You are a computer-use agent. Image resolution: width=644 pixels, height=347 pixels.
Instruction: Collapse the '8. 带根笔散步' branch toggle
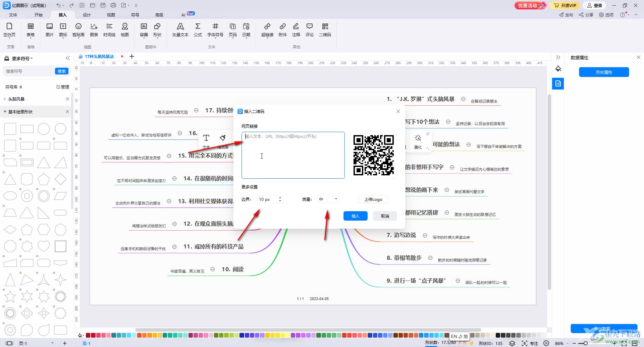pyautogui.click(x=430, y=258)
